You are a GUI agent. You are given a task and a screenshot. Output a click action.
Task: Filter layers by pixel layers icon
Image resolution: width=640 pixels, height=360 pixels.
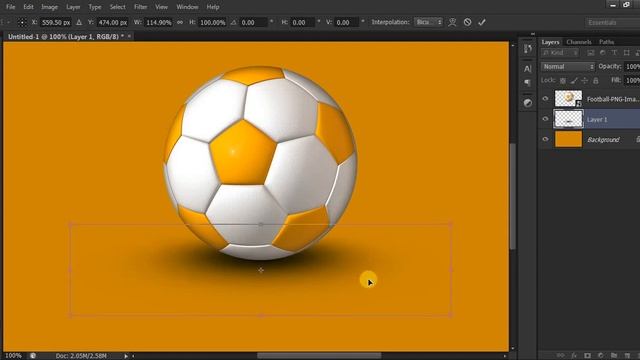(x=591, y=53)
